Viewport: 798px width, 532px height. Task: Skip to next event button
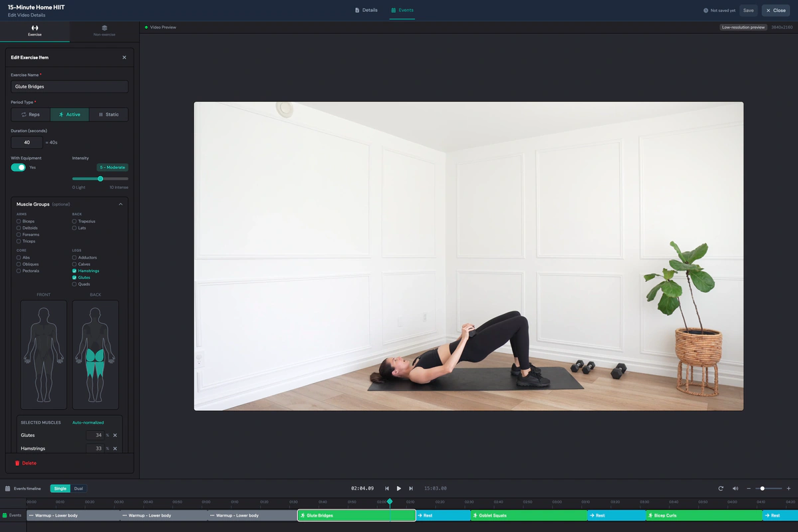click(x=411, y=488)
